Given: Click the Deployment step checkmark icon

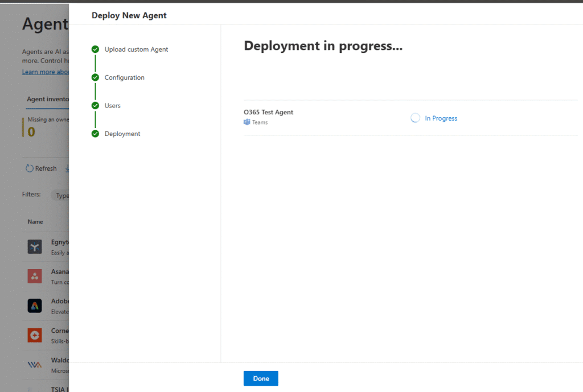Looking at the screenshot, I should (95, 134).
